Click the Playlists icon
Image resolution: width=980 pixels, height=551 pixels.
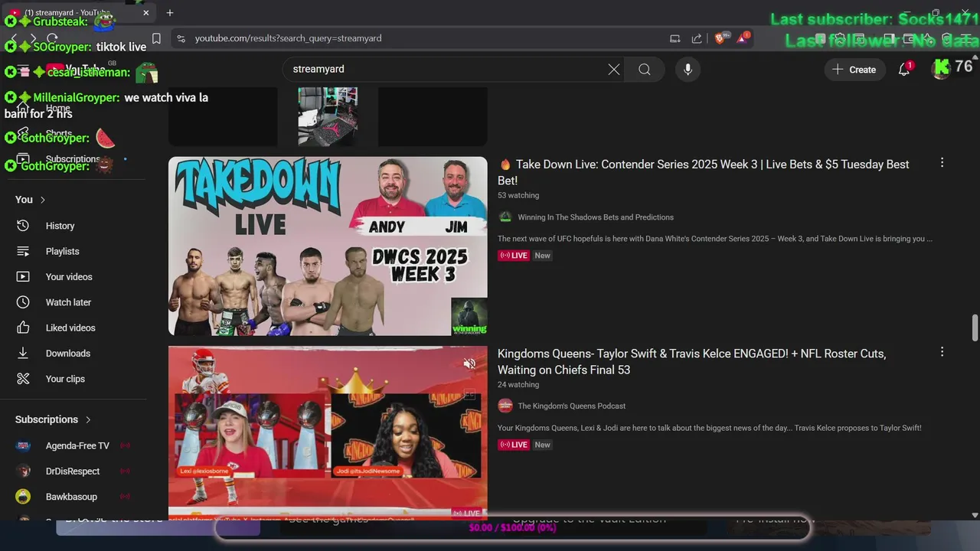click(x=23, y=251)
